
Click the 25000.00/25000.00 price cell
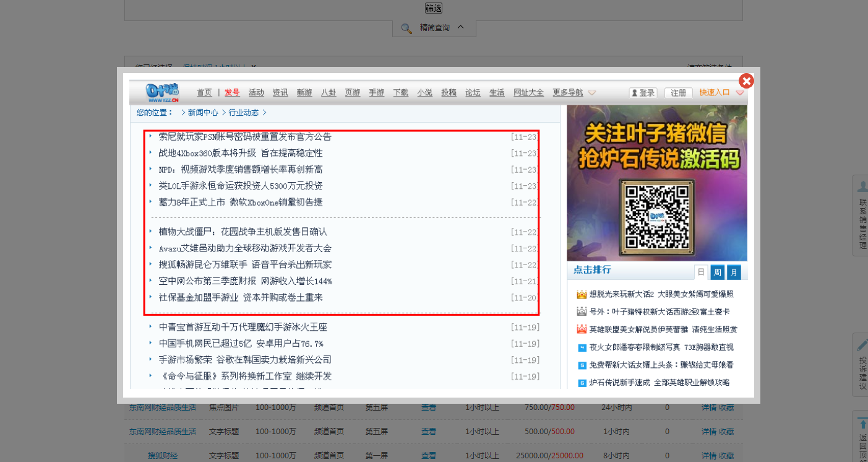pyautogui.click(x=550, y=456)
